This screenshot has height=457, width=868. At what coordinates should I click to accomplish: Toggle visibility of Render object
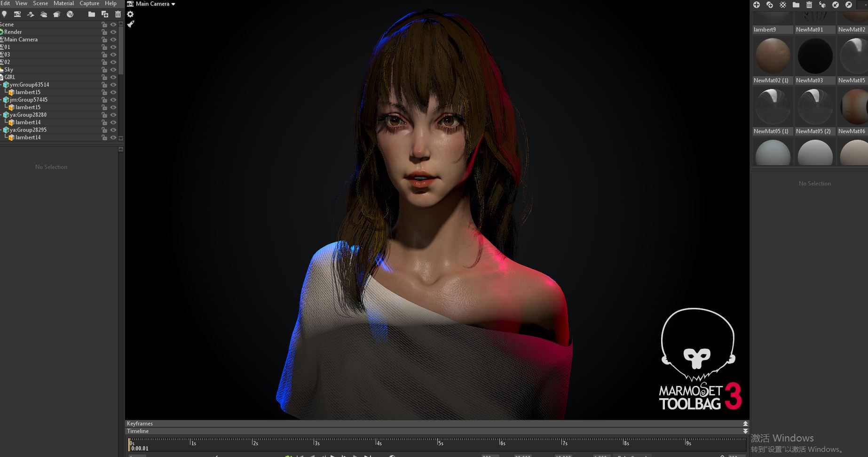click(113, 32)
